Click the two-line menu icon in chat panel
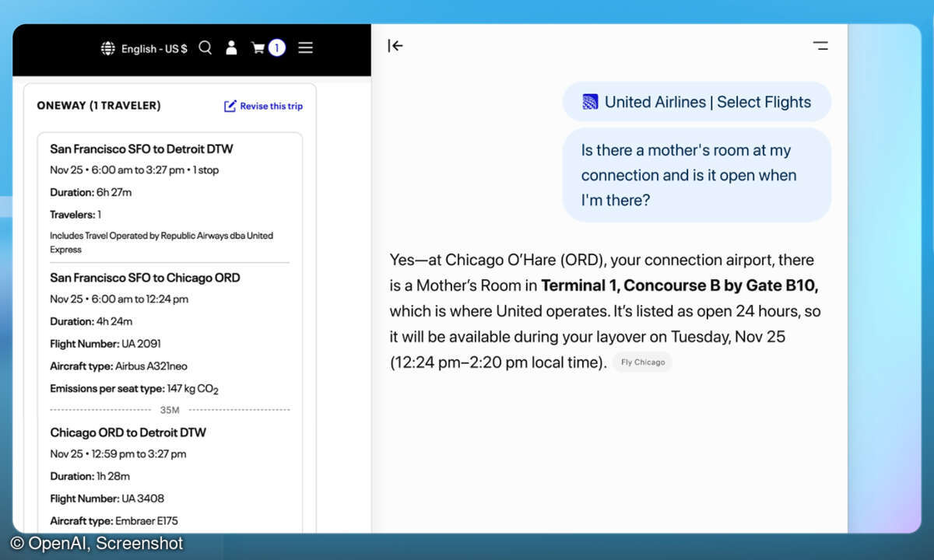Viewport: 934px width, 560px height. click(x=820, y=46)
